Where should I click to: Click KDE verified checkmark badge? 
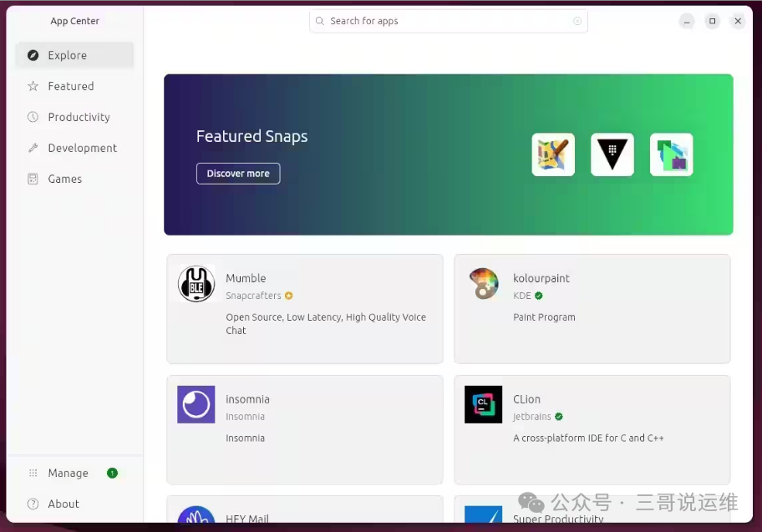coord(538,296)
